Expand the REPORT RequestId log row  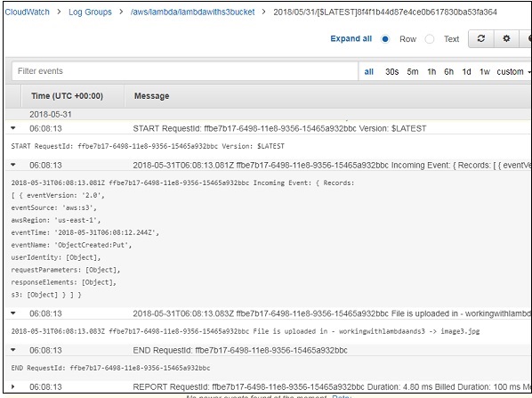click(x=13, y=386)
